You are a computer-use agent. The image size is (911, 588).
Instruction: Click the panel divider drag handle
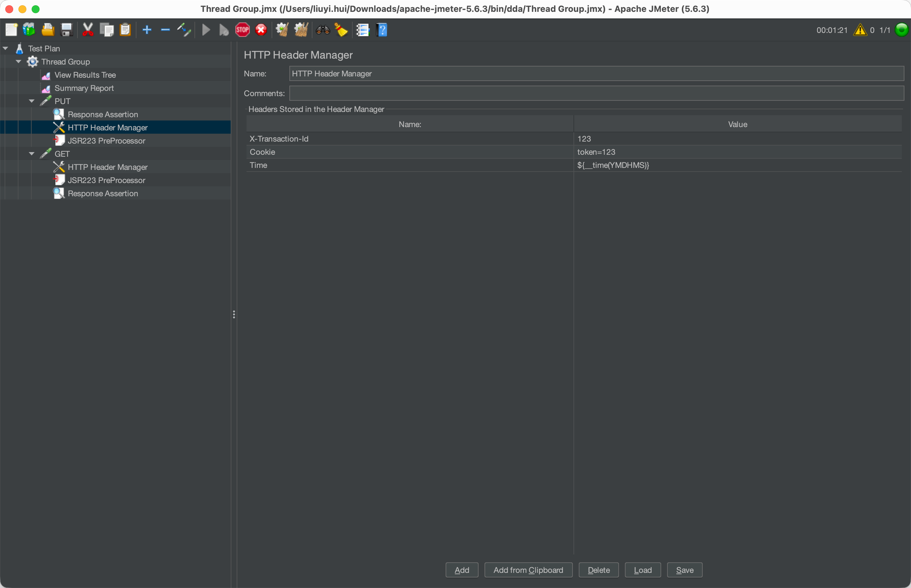pyautogui.click(x=234, y=315)
